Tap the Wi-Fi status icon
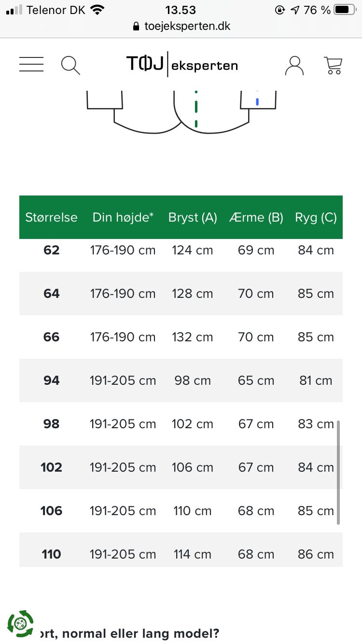The image size is (362, 644). coord(97,10)
